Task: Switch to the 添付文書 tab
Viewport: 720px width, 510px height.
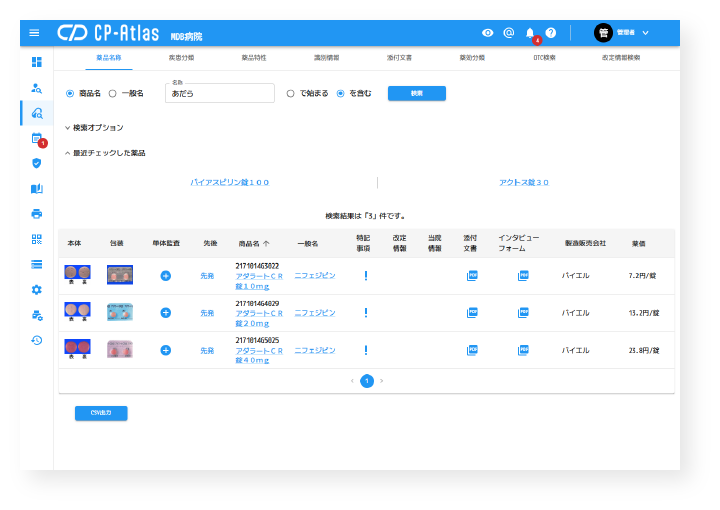Action: (x=399, y=58)
